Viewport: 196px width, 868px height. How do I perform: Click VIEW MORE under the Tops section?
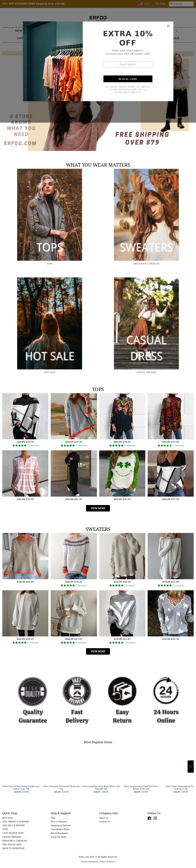[x=98, y=508]
